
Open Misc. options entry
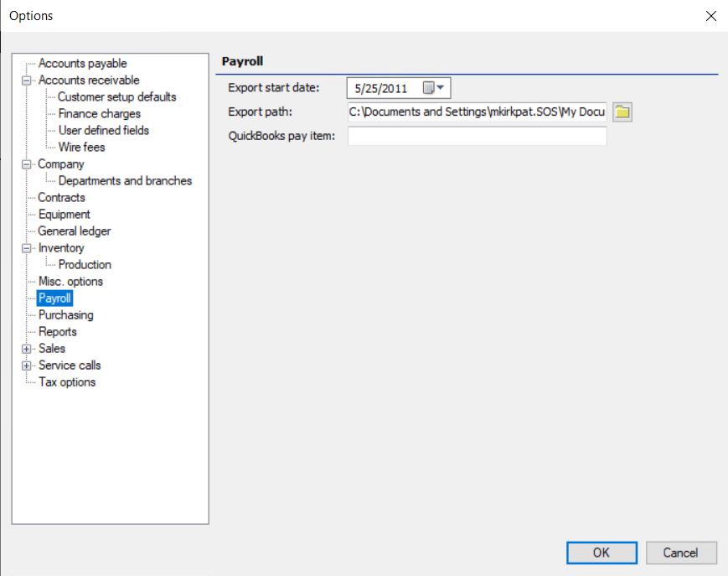[70, 281]
